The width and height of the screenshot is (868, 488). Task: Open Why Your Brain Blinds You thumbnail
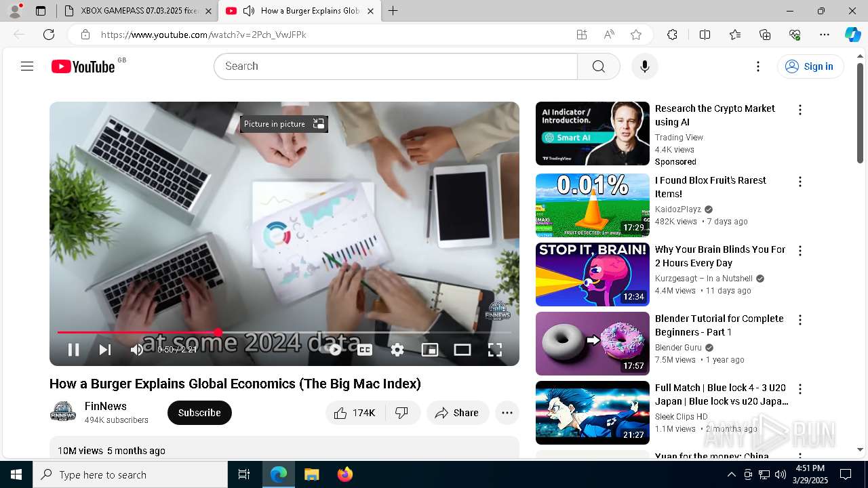(593, 274)
